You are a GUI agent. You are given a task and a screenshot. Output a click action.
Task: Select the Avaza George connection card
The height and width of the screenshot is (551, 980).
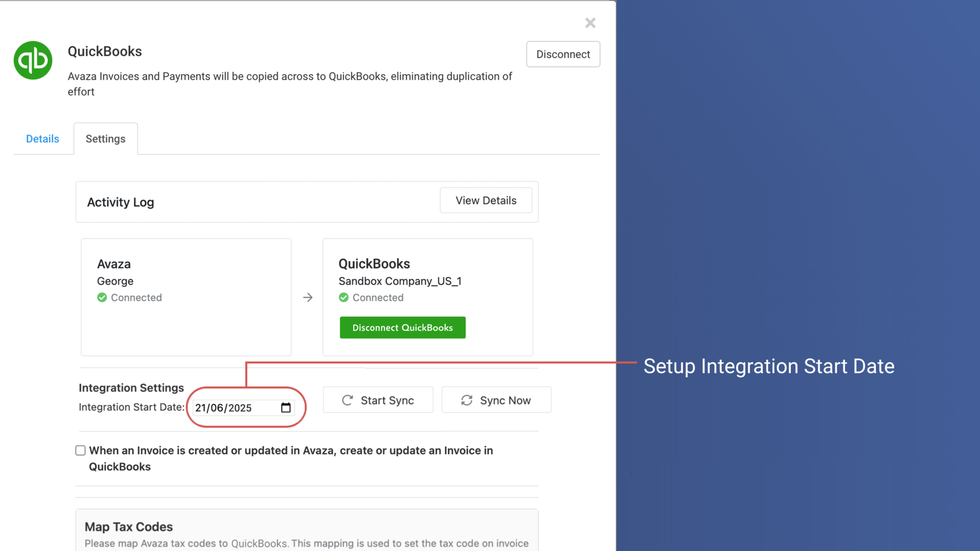pos(186,297)
